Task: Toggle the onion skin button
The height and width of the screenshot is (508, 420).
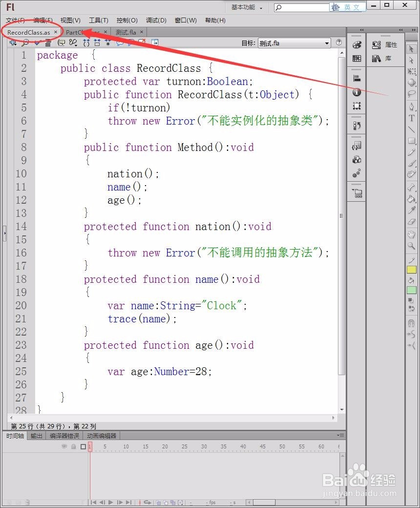Action: click(x=158, y=503)
